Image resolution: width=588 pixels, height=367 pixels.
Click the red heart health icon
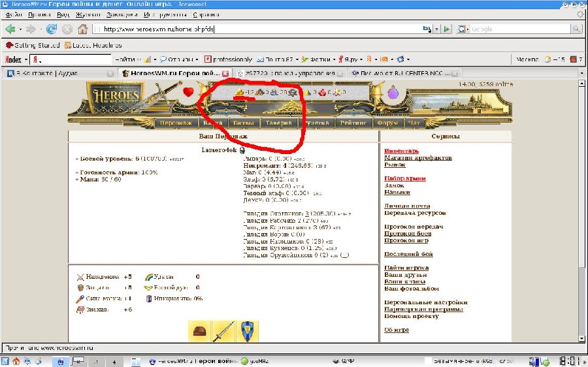pyautogui.click(x=188, y=92)
